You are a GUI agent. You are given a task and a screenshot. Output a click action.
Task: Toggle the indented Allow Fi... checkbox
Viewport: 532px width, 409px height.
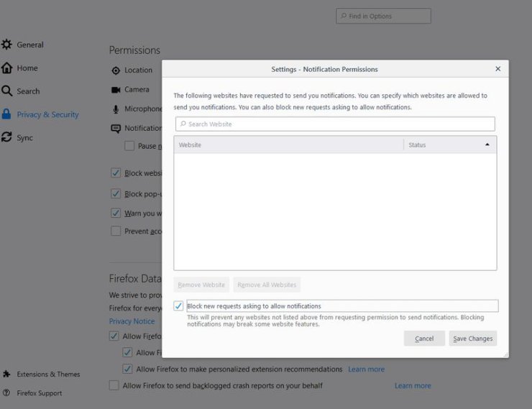click(x=127, y=352)
